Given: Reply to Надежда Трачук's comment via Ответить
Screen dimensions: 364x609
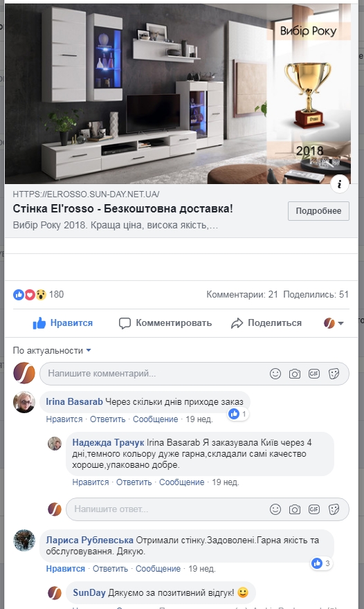Looking at the screenshot, I should point(134,482).
